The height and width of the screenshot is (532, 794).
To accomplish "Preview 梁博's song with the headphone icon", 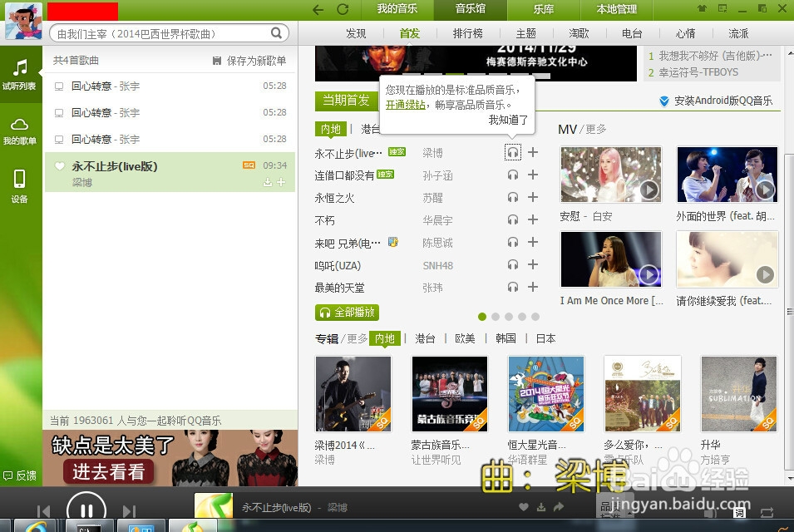I will click(514, 151).
